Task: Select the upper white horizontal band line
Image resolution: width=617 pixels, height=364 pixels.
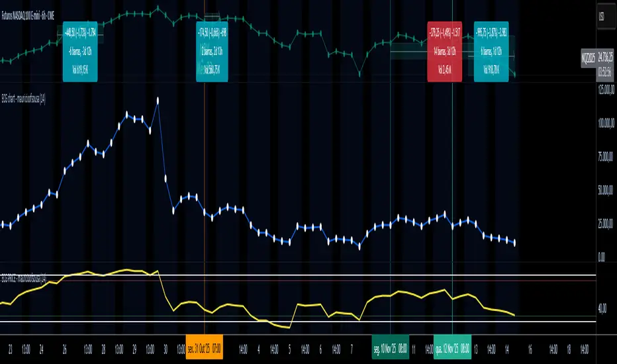Action: click(x=298, y=275)
